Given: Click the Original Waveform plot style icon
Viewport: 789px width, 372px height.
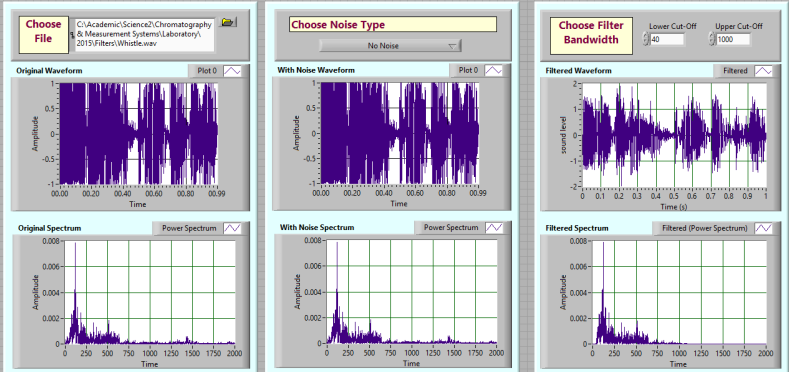Looking at the screenshot, I should [x=232, y=71].
